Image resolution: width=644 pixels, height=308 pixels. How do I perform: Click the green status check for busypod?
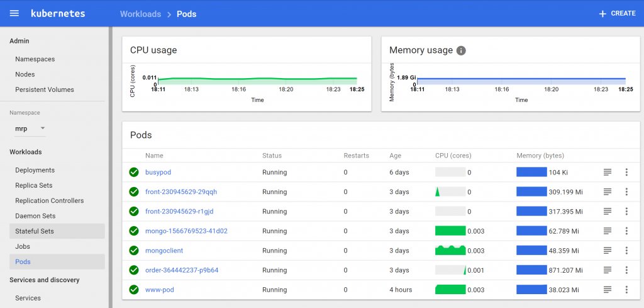[134, 173]
